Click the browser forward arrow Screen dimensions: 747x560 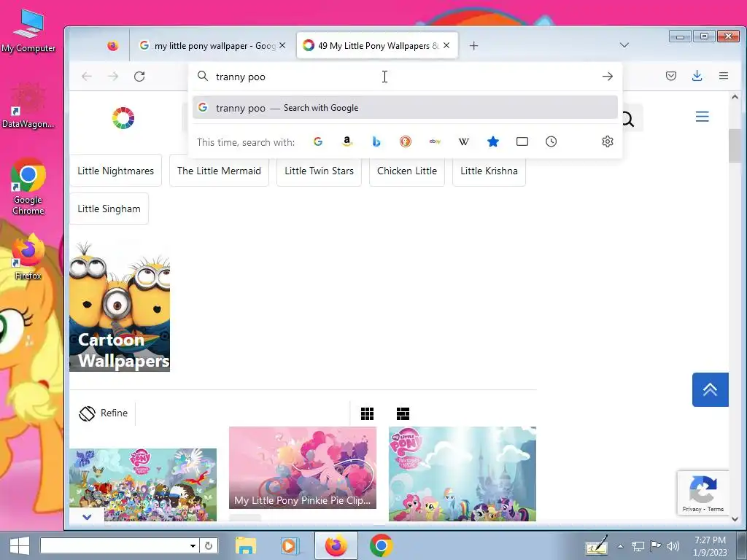point(113,76)
